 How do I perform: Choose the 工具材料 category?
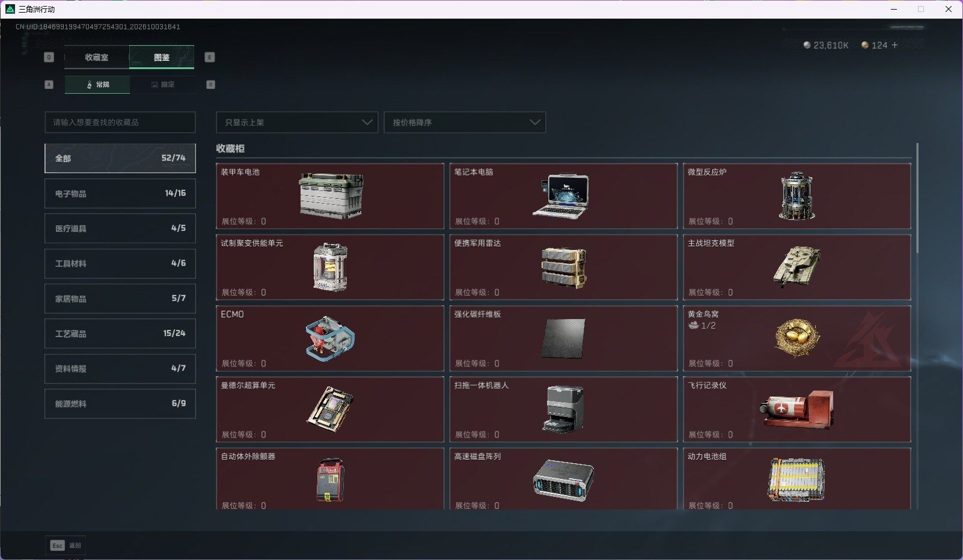point(120,263)
